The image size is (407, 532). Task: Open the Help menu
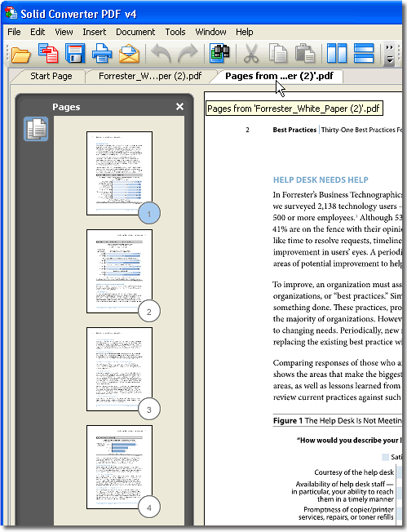point(245,32)
